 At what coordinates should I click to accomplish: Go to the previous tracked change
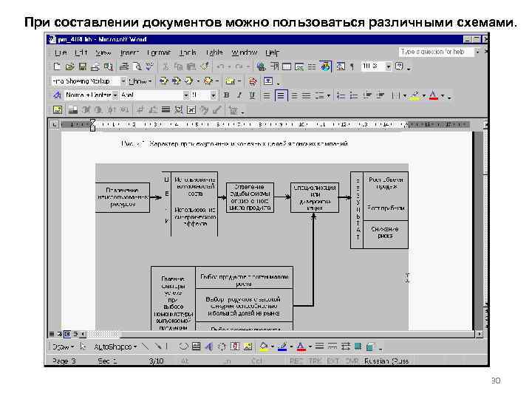(163, 81)
